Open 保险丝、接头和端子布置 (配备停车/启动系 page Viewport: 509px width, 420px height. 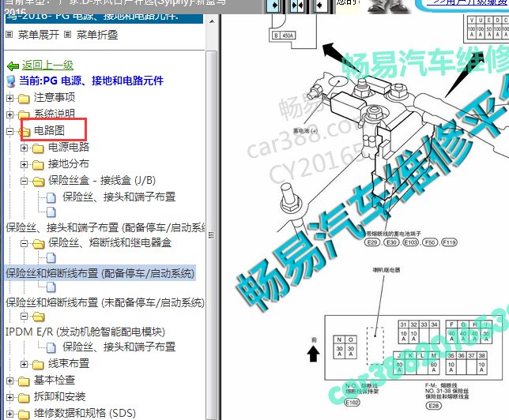(105, 227)
